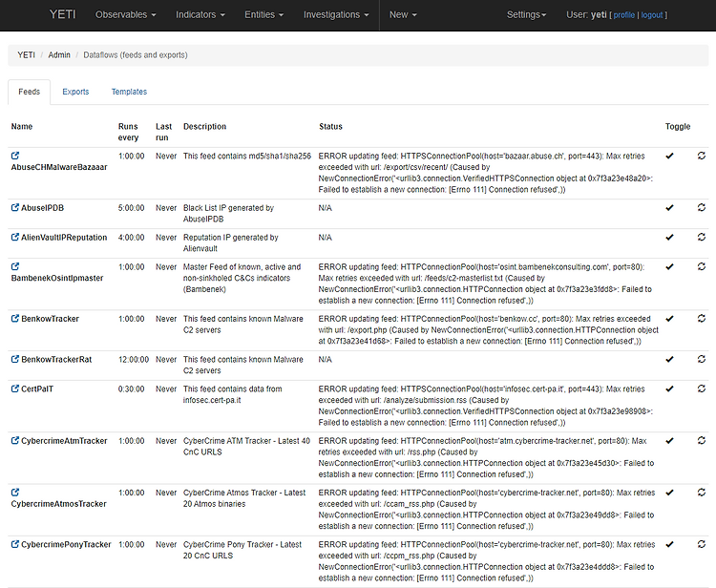Click the Name column header
Viewport: 716px width, 588px height.
coord(22,126)
